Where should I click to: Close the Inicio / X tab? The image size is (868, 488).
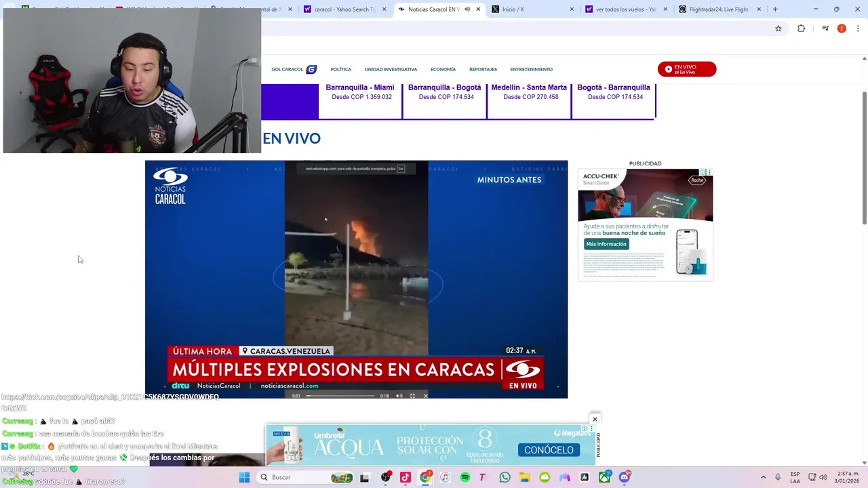[572, 9]
